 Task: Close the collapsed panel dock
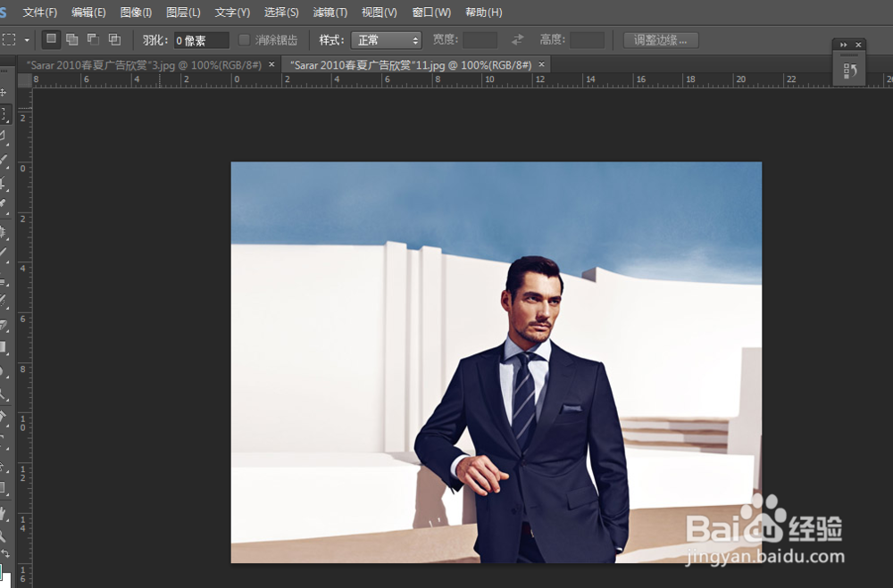(x=858, y=45)
